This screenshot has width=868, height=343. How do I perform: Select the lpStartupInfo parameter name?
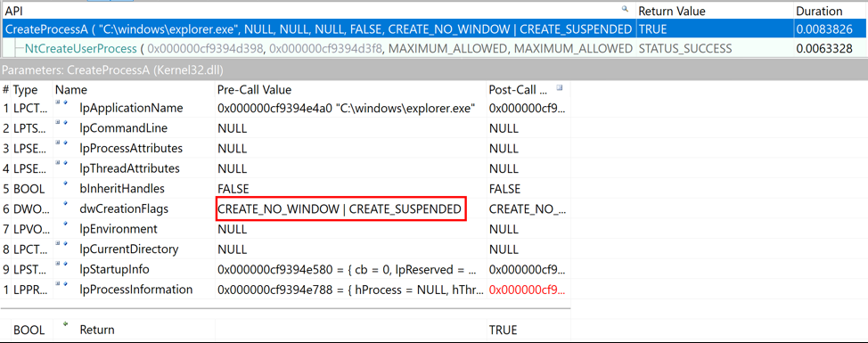coord(115,269)
